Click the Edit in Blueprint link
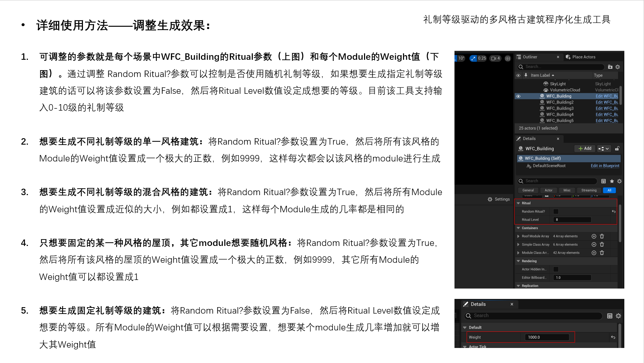 605,166
